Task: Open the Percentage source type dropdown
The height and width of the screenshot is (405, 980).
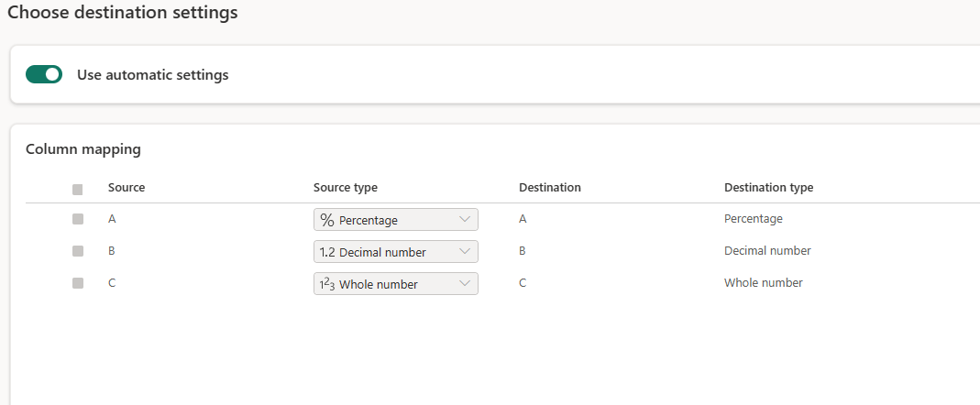Action: pyautogui.click(x=396, y=219)
